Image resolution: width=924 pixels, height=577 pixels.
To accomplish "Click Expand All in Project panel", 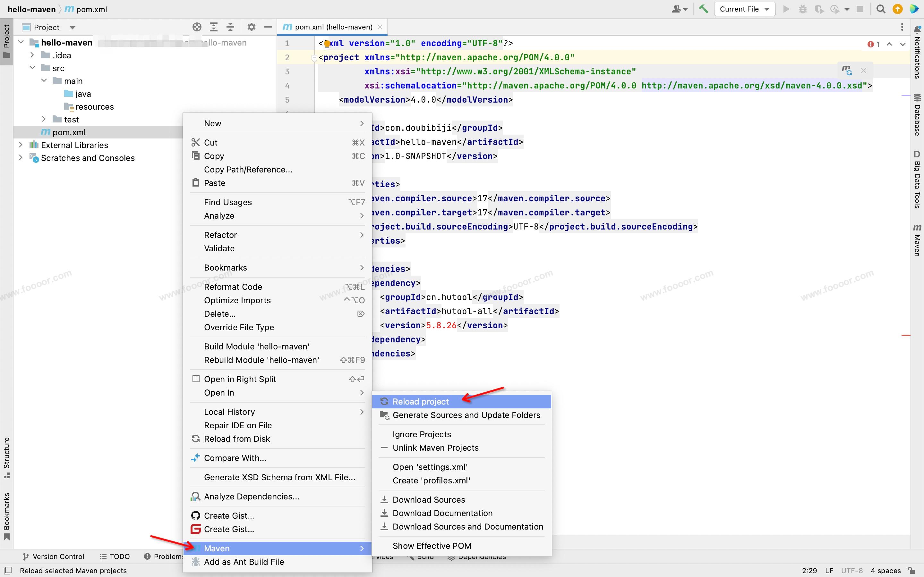I will pyautogui.click(x=213, y=27).
